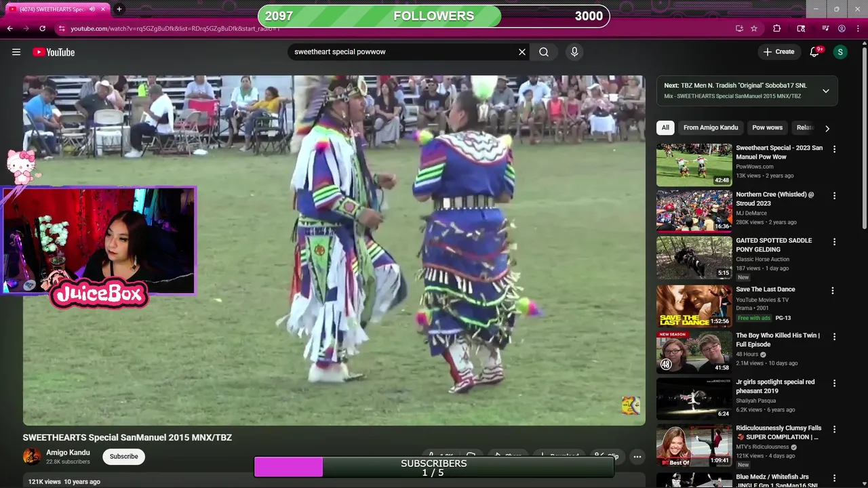This screenshot has height=488, width=868.
Task: Select the From Amigo Kandu chip
Action: click(x=711, y=127)
